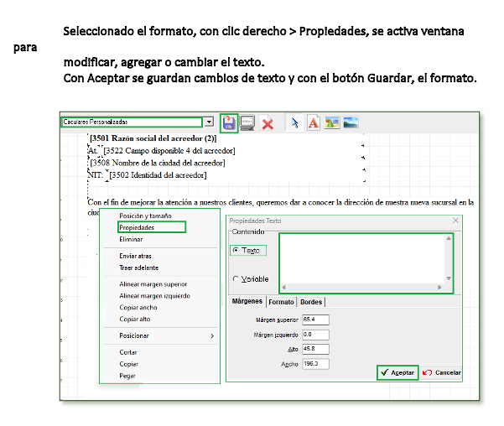Click paragraph starting 'Con el fin de mejorar'
The height and width of the screenshot is (426, 504).
(x=281, y=203)
